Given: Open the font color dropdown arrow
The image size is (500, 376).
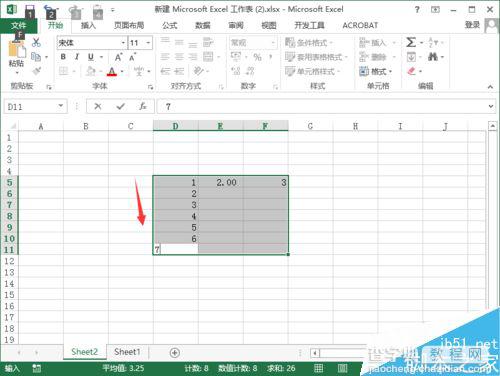Looking at the screenshot, I should click(x=122, y=71).
